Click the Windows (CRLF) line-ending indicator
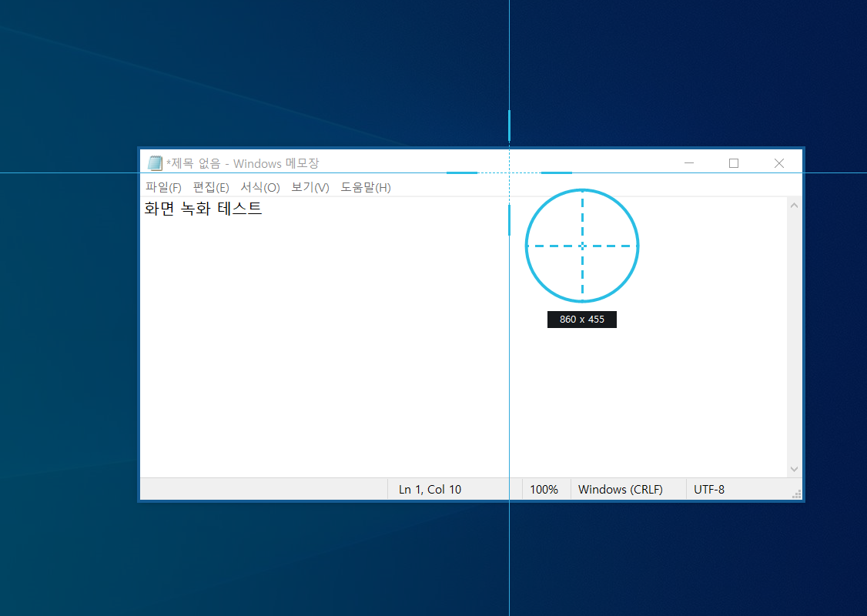The image size is (867, 616). (621, 489)
